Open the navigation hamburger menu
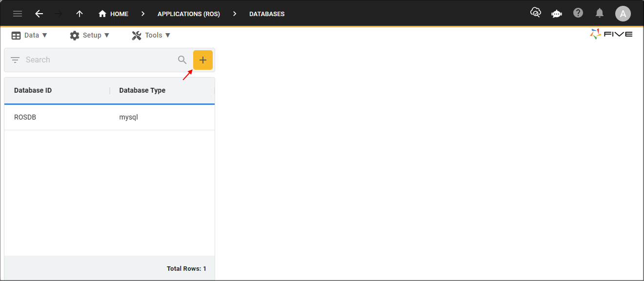 pyautogui.click(x=18, y=14)
